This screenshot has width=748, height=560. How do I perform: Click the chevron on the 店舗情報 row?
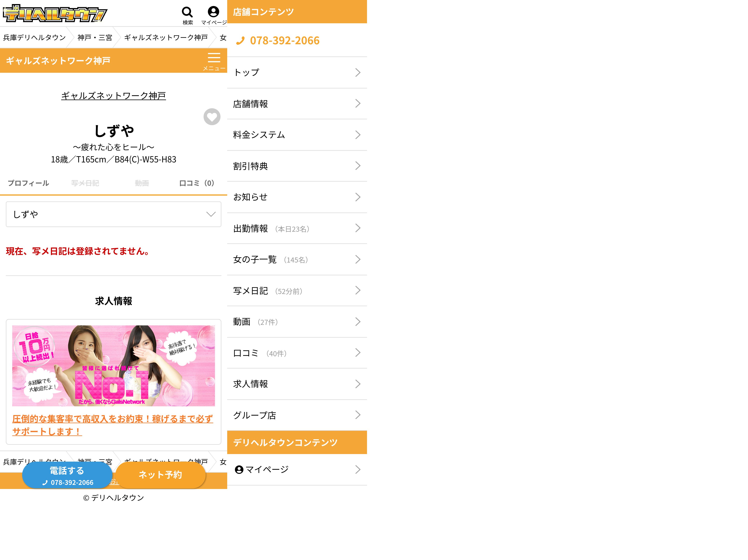358,103
